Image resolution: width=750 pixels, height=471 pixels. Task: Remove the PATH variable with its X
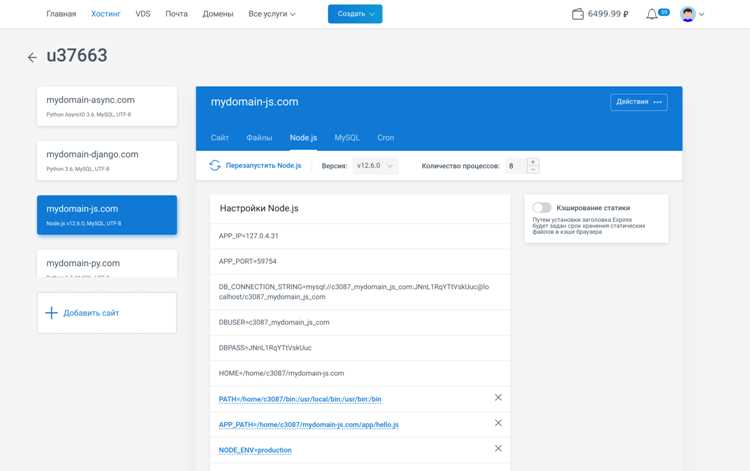(498, 397)
